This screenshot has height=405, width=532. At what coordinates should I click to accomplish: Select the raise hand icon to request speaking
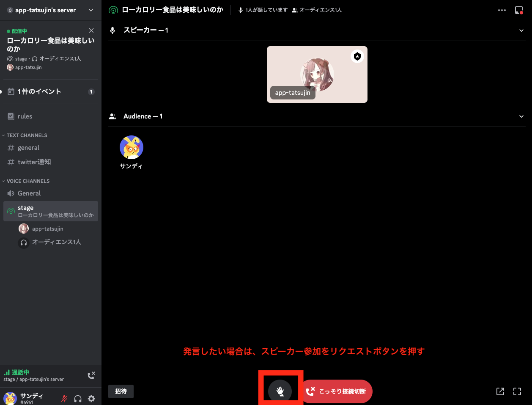280,391
